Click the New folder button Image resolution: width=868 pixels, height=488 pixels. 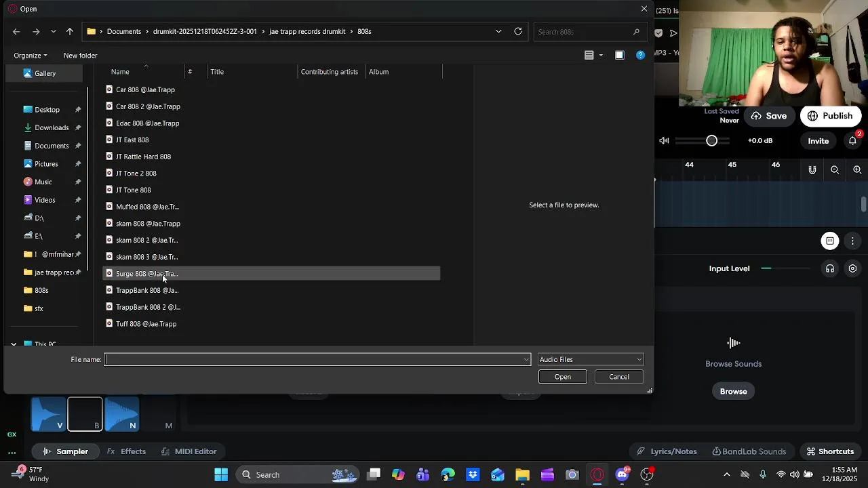tap(80, 56)
